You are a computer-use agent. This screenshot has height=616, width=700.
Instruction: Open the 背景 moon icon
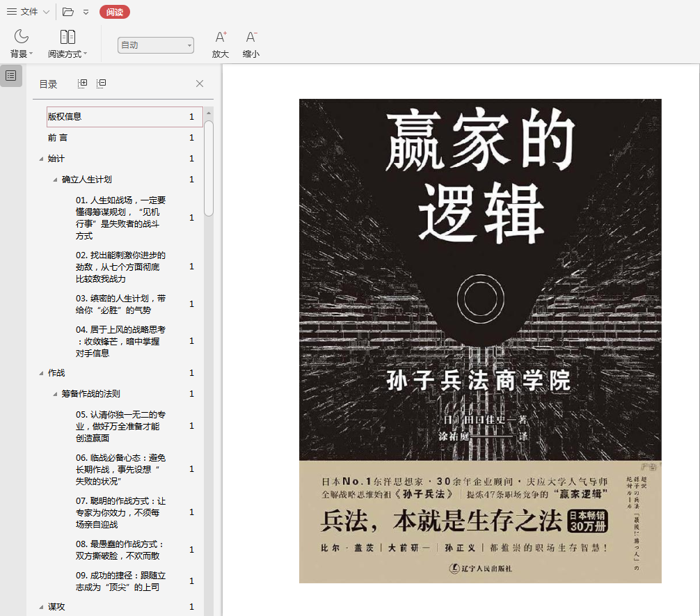[x=21, y=37]
